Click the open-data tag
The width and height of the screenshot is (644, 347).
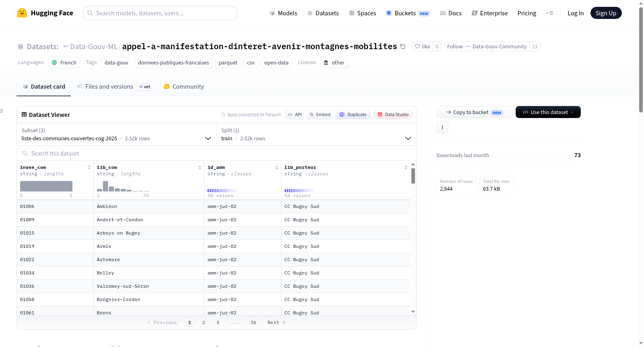(277, 62)
